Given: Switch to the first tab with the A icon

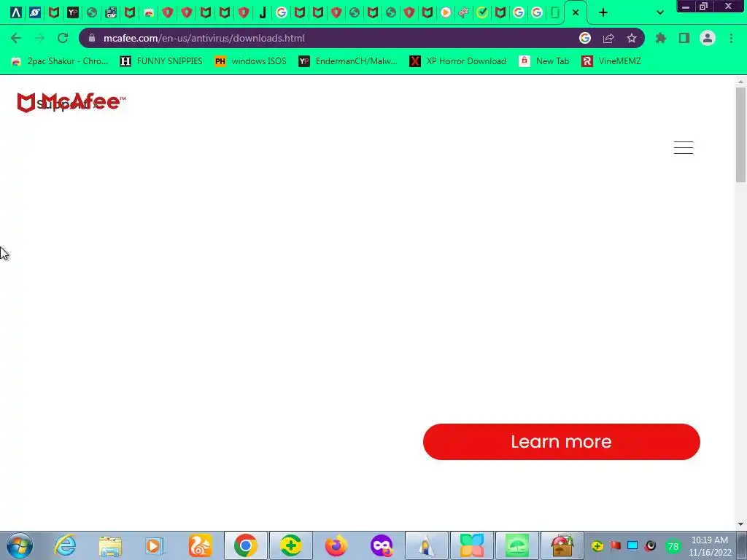Looking at the screenshot, I should click(16, 12).
